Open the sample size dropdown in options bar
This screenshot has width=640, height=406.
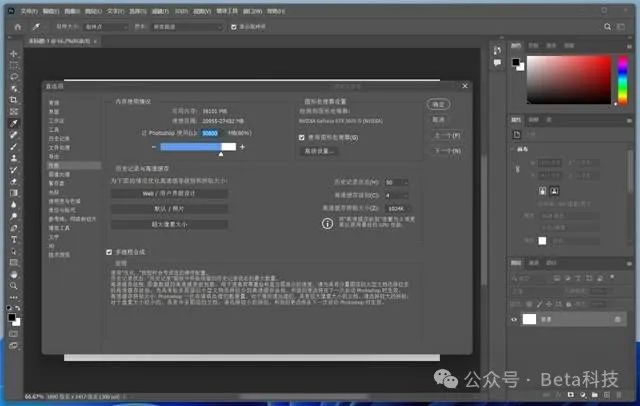click(106, 27)
